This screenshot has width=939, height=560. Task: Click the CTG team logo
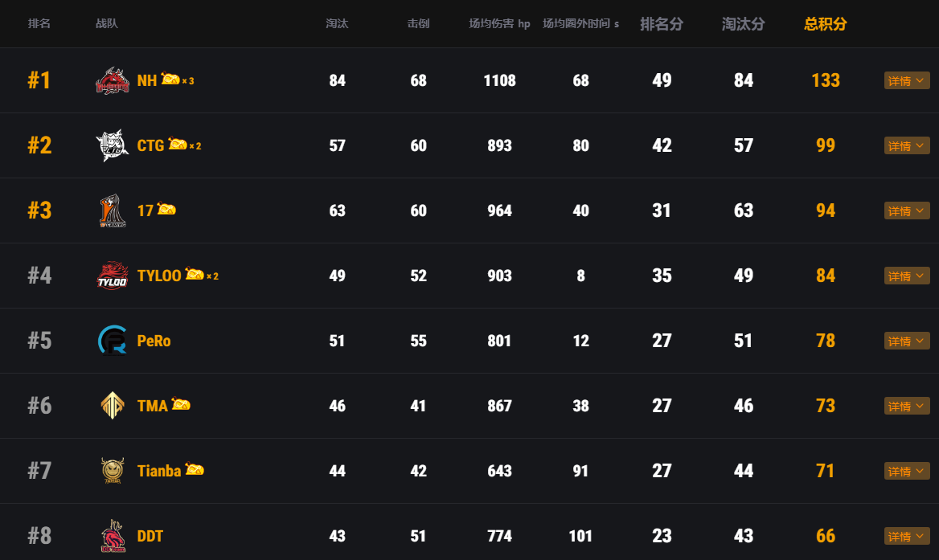pos(112,145)
